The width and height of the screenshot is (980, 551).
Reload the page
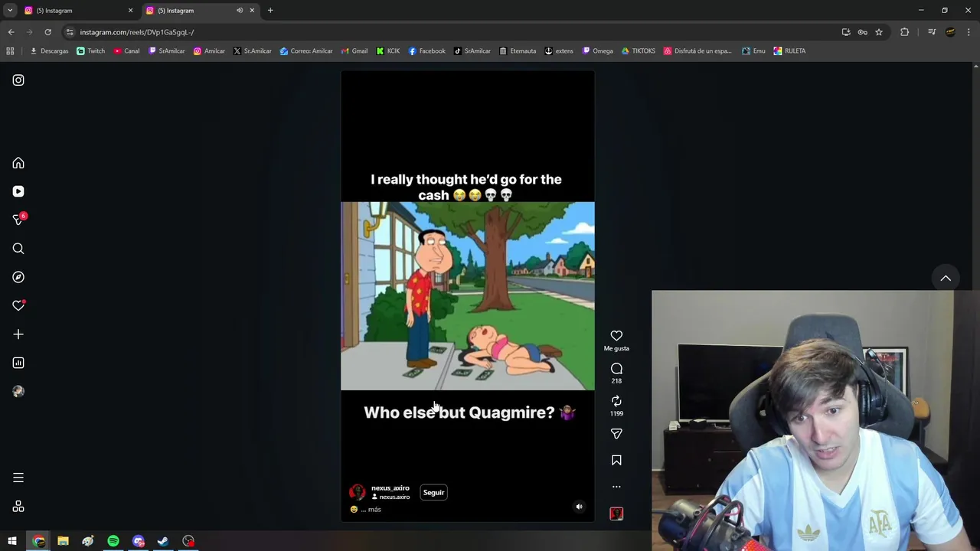(x=47, y=32)
